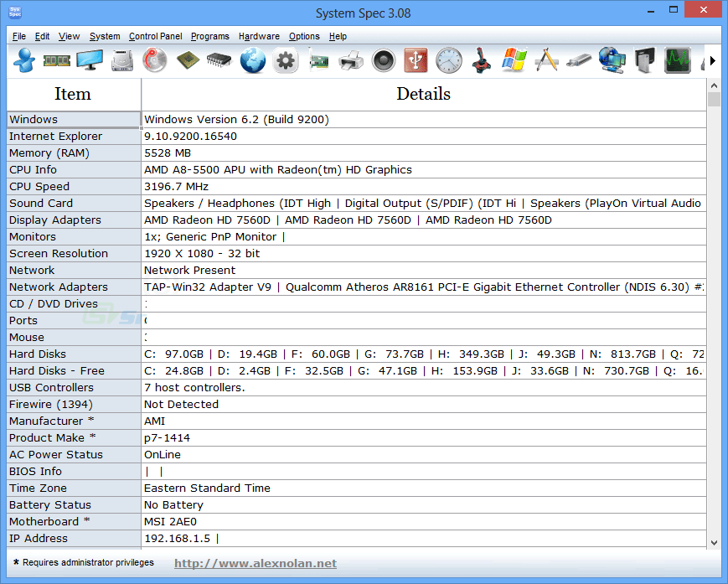Open the Options menu
This screenshot has width=728, height=584.
304,36
